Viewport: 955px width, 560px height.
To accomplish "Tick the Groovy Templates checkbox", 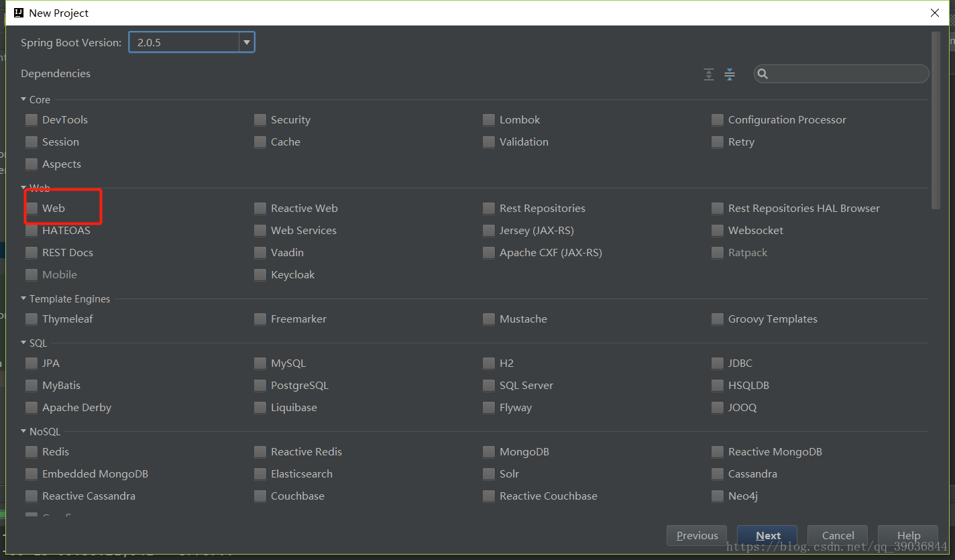I will point(718,319).
